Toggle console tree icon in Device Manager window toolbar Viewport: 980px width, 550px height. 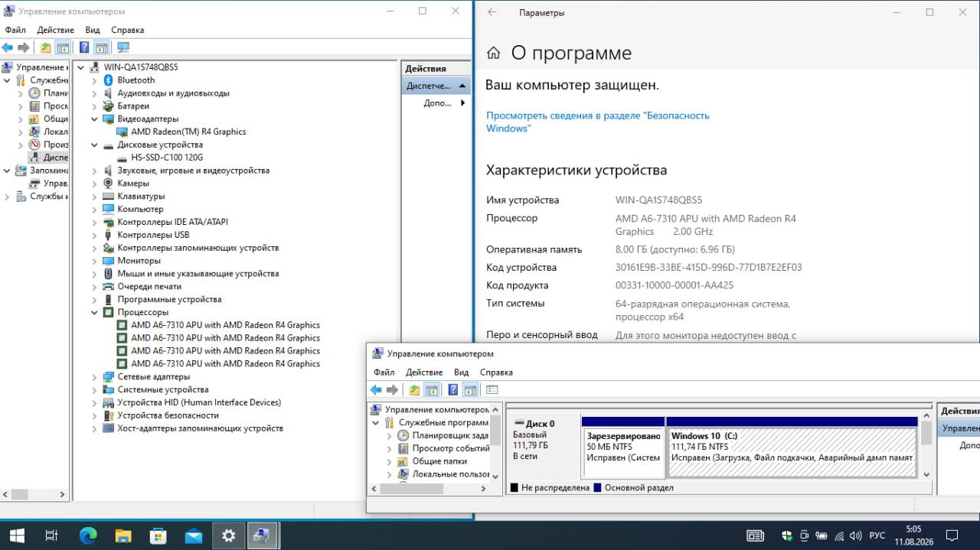pos(63,47)
